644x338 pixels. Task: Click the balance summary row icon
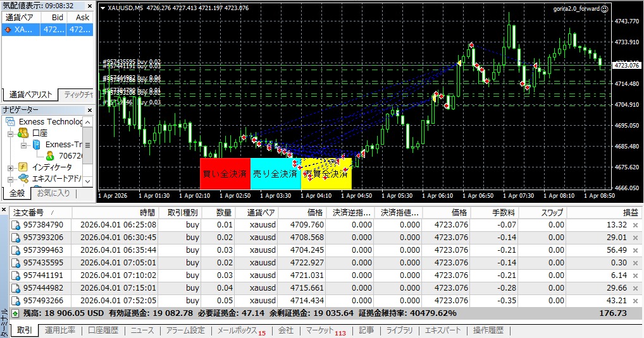[x=15, y=313]
